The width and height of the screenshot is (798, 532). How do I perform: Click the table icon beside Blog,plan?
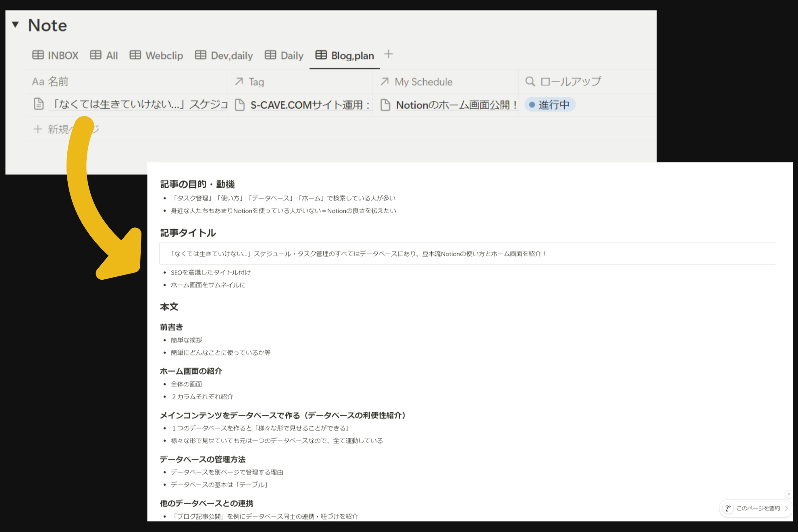(321, 55)
